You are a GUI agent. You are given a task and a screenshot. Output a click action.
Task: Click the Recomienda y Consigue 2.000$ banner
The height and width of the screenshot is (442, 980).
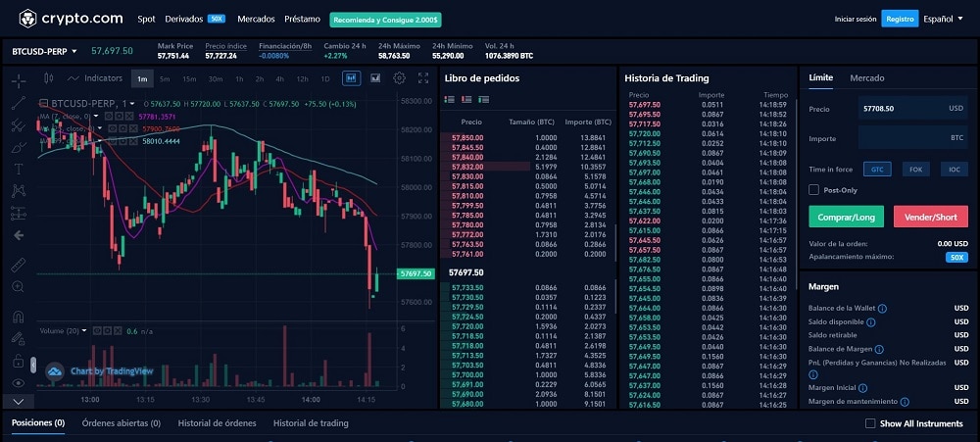386,20
